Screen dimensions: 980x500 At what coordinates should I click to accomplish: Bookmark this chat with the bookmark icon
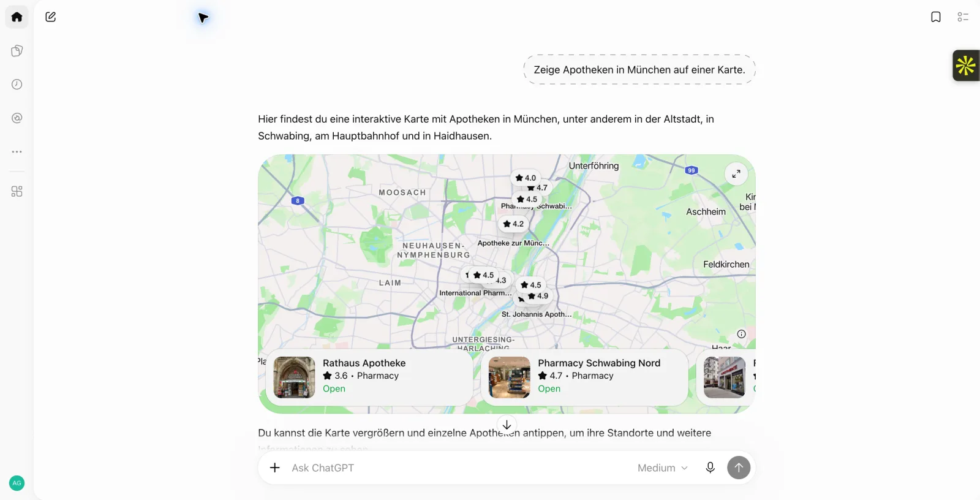point(936,17)
